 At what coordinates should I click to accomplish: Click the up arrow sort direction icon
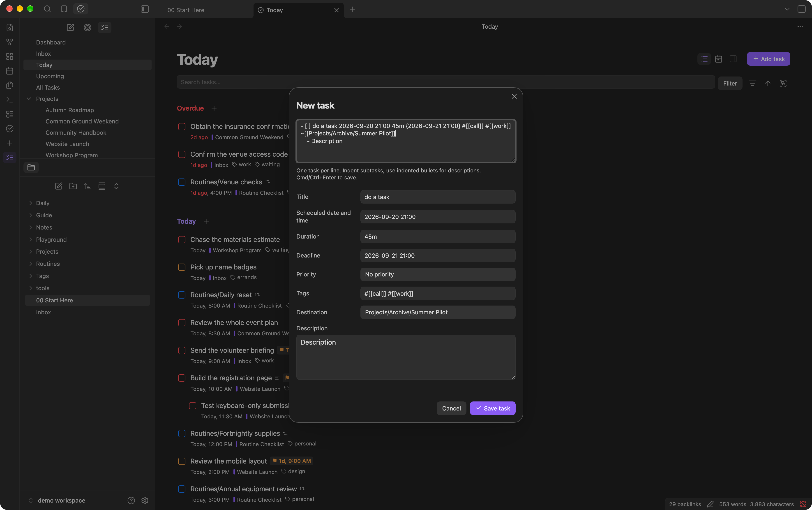768,83
